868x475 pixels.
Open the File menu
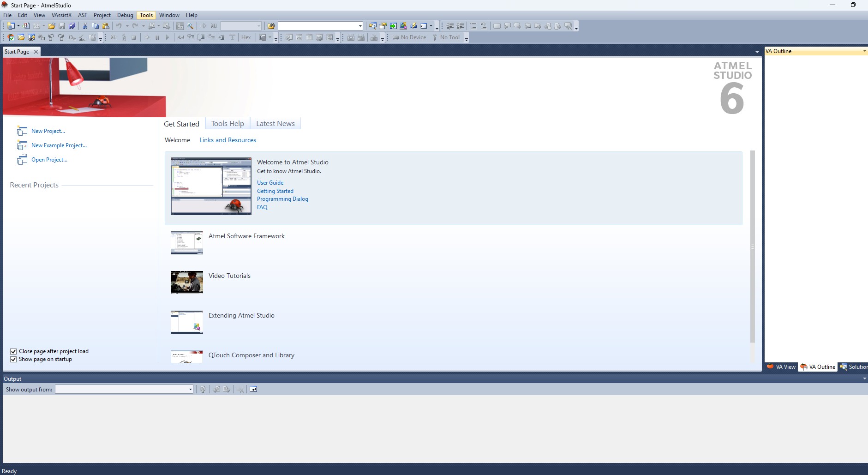pos(7,15)
